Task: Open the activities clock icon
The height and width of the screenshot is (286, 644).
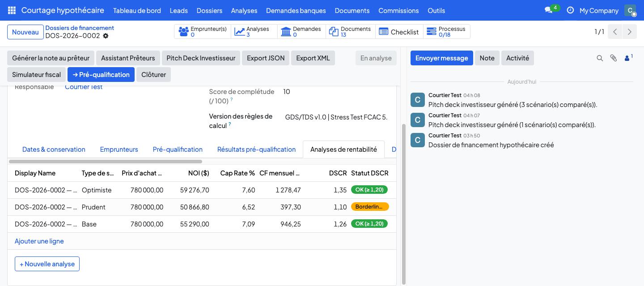Action: (570, 10)
